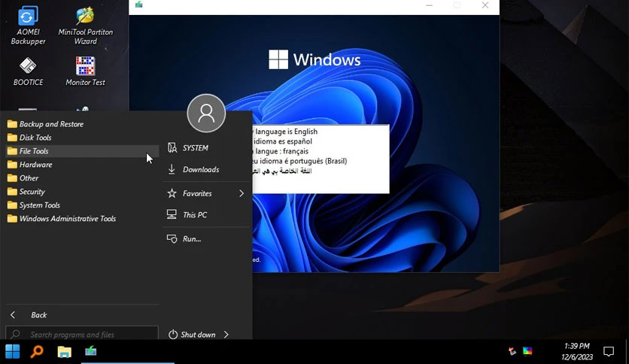
Task: Close the Windows setup window
Action: [485, 5]
